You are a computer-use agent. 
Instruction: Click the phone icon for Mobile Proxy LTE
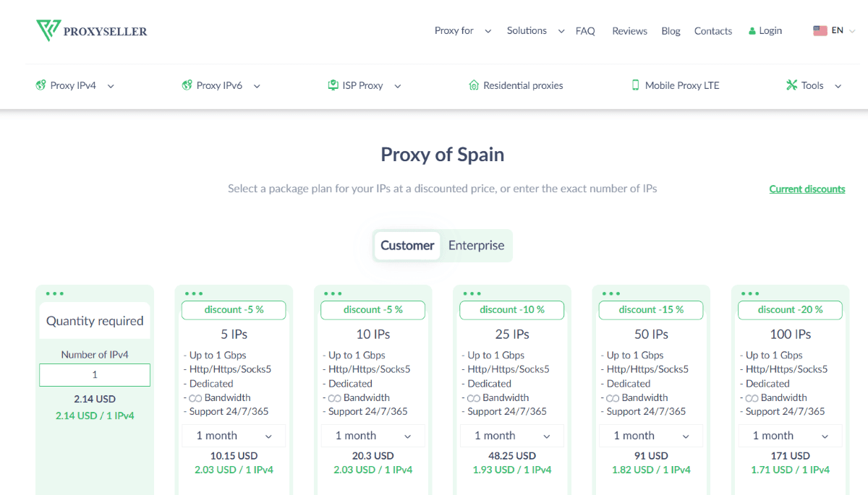pyautogui.click(x=636, y=85)
